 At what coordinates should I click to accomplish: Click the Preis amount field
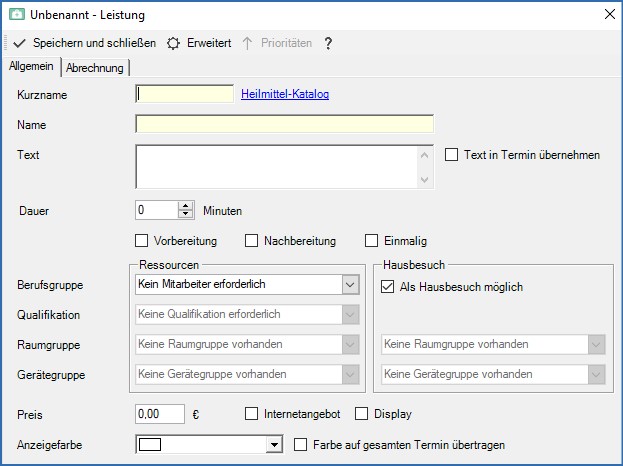pos(160,414)
